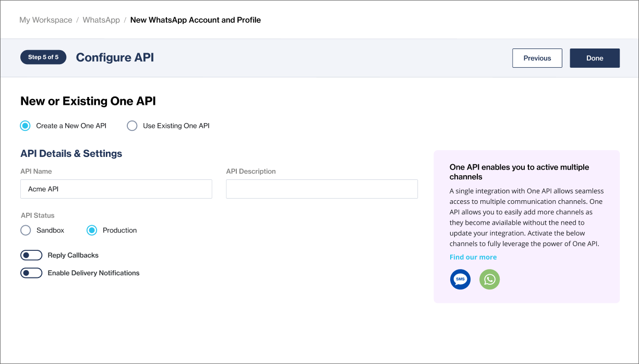Click the Step 5 of 5 badge
This screenshot has width=639, height=364.
(x=43, y=57)
